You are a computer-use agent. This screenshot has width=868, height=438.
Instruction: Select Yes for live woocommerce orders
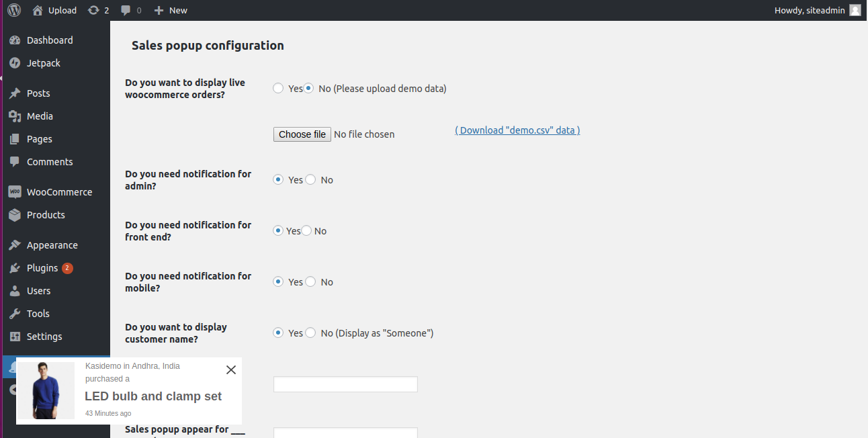(278, 88)
